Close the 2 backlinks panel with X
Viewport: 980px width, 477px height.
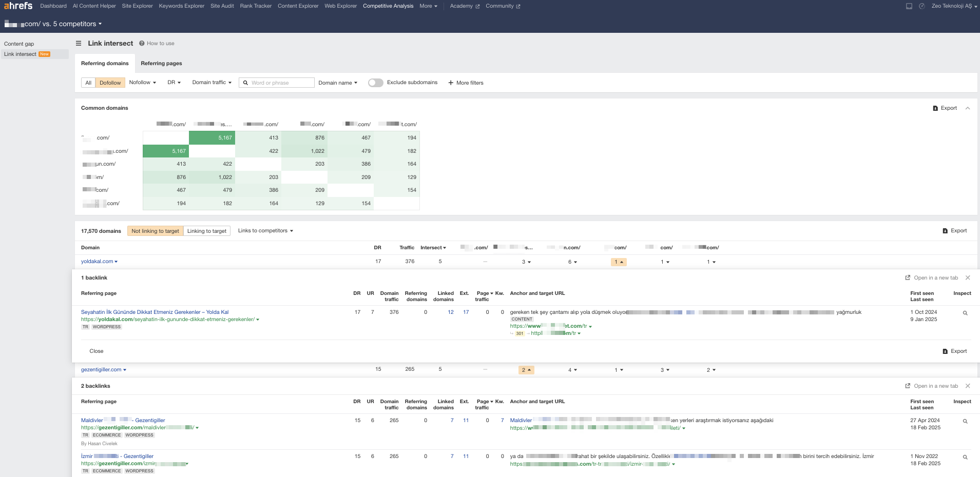[968, 386]
